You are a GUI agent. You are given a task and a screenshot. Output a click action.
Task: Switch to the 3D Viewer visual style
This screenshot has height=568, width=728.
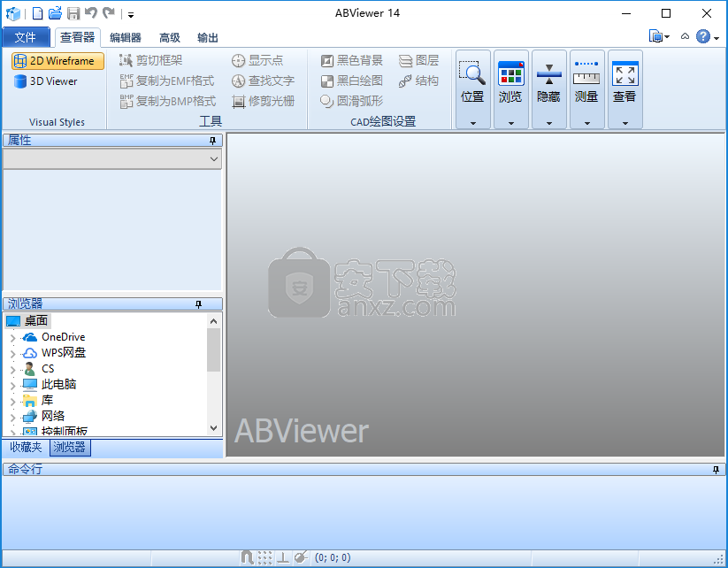point(45,81)
